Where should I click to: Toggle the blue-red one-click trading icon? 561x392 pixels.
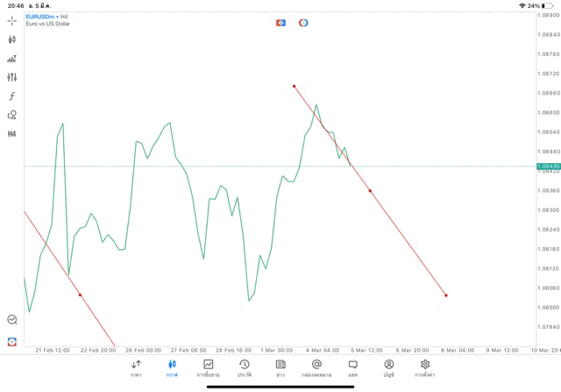coord(280,23)
